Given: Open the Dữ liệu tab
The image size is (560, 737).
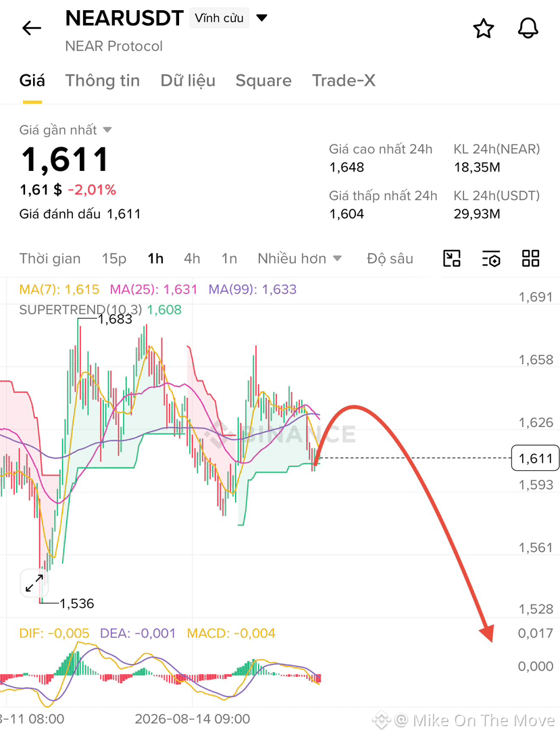Looking at the screenshot, I should (x=188, y=81).
